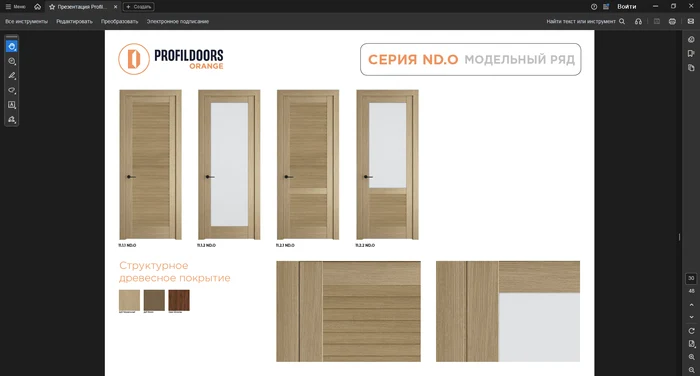
Task: Open the page display options icon
Action: (x=692, y=344)
